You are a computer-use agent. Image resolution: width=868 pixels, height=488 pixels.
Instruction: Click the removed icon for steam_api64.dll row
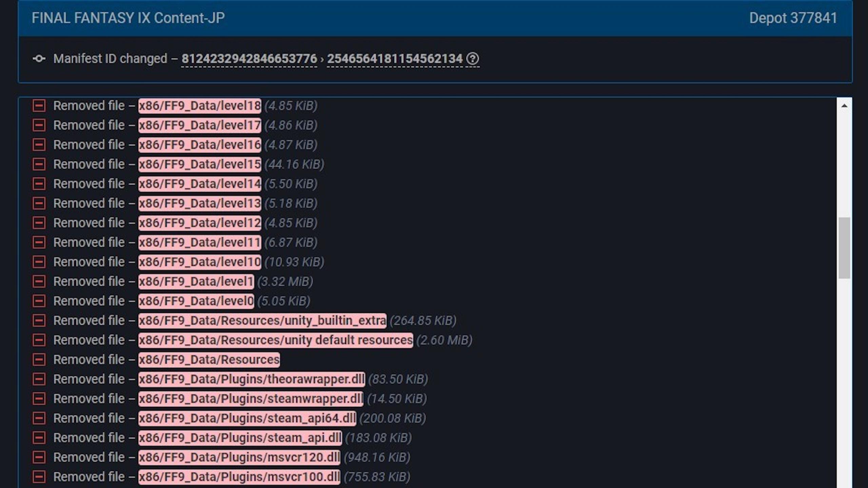(39, 418)
